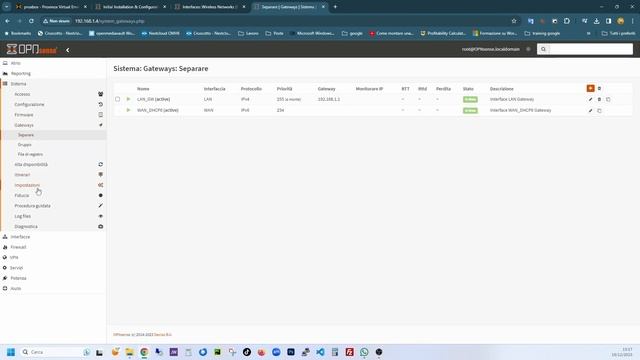
Task: Click the search field in the OPNsense header
Action: click(590, 49)
